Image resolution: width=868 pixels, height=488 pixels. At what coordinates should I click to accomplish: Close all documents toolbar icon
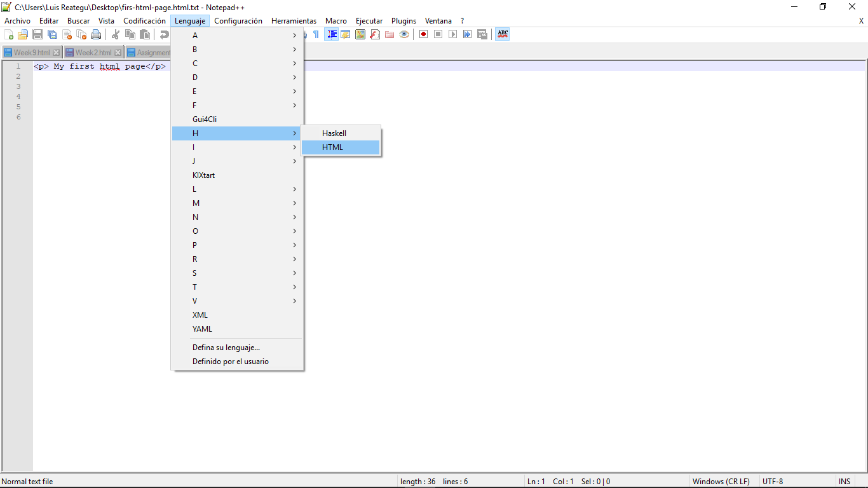click(81, 34)
